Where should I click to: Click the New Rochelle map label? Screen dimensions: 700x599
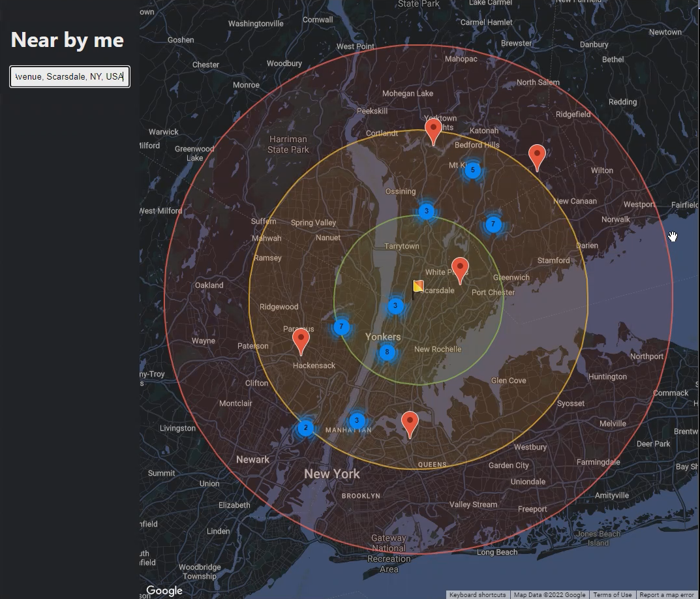pyautogui.click(x=438, y=349)
